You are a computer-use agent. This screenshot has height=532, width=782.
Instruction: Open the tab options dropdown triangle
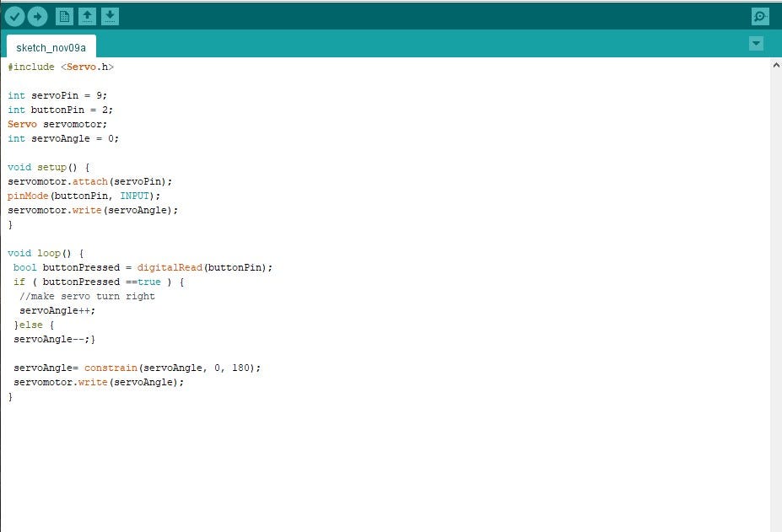(756, 44)
